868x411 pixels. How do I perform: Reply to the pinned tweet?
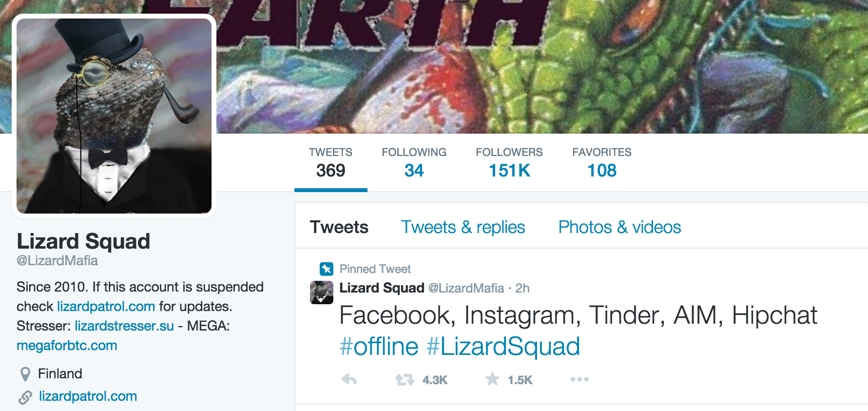click(349, 379)
